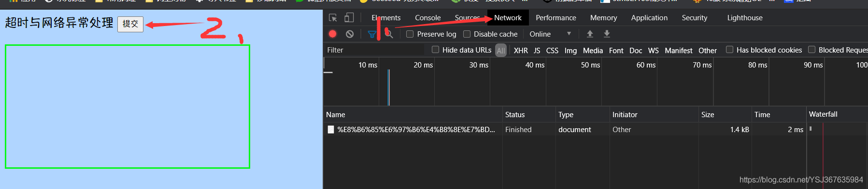This screenshot has height=189, width=868.
Task: Tick the Hide data URLs checkbox
Action: click(435, 50)
